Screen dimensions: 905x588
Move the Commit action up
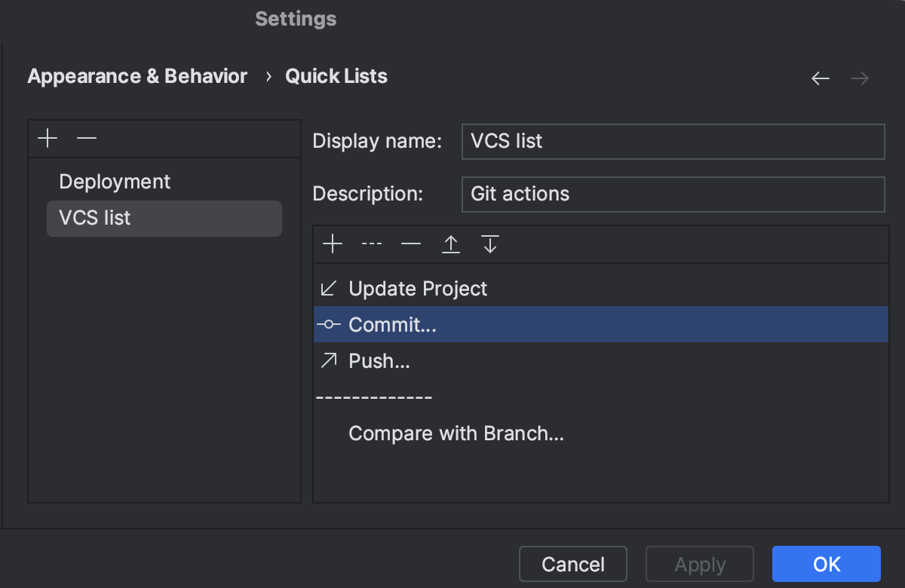click(450, 243)
